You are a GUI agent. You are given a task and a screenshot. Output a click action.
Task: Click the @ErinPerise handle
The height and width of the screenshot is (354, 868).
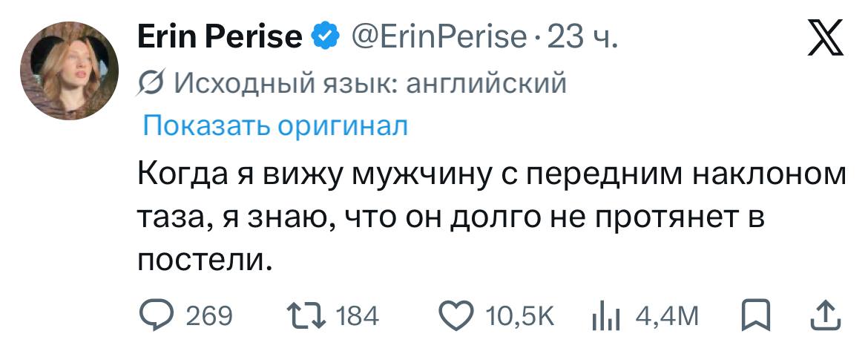click(436, 36)
